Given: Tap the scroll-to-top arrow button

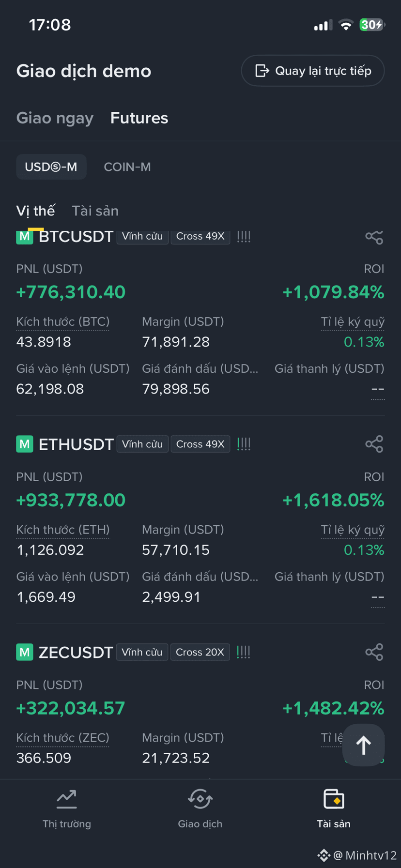Looking at the screenshot, I should [363, 745].
